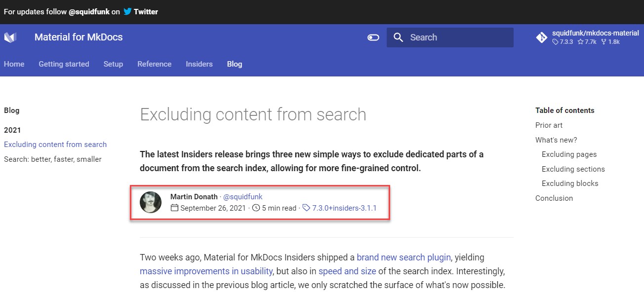Click the version tag icon beside 7.3.3
The width and height of the screenshot is (644, 293).
[556, 42]
